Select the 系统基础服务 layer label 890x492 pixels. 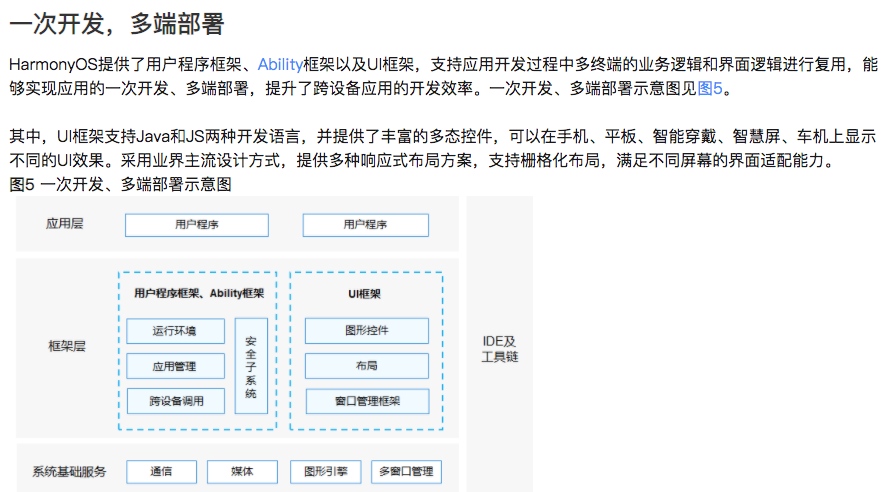(x=69, y=472)
